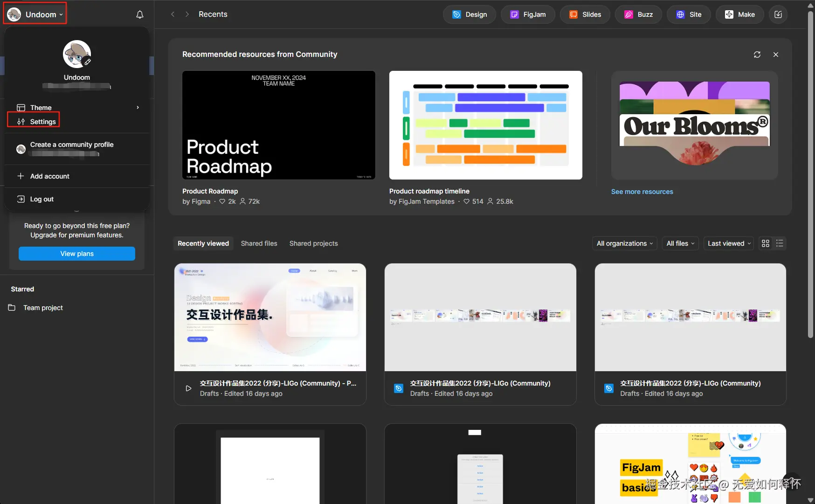
Task: Open the Last viewed sort dropdown
Action: [729, 243]
